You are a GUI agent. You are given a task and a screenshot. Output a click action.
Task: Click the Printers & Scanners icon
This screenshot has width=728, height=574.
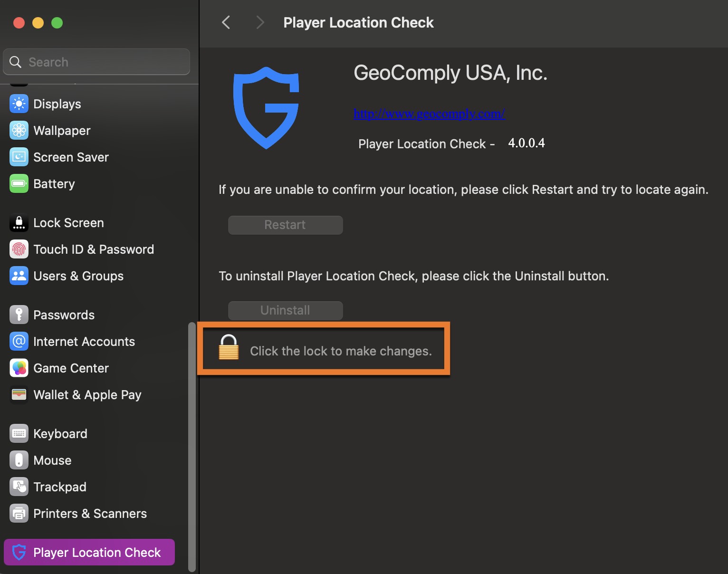[x=19, y=513]
